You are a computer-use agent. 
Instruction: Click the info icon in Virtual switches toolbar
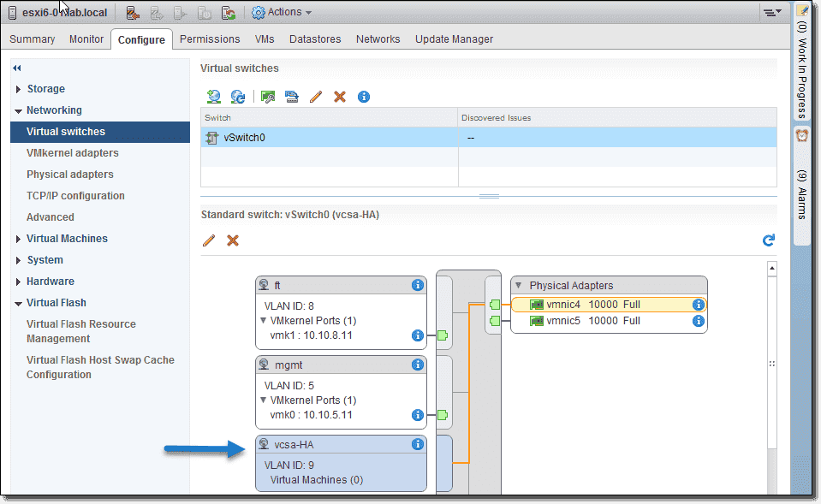coord(363,97)
